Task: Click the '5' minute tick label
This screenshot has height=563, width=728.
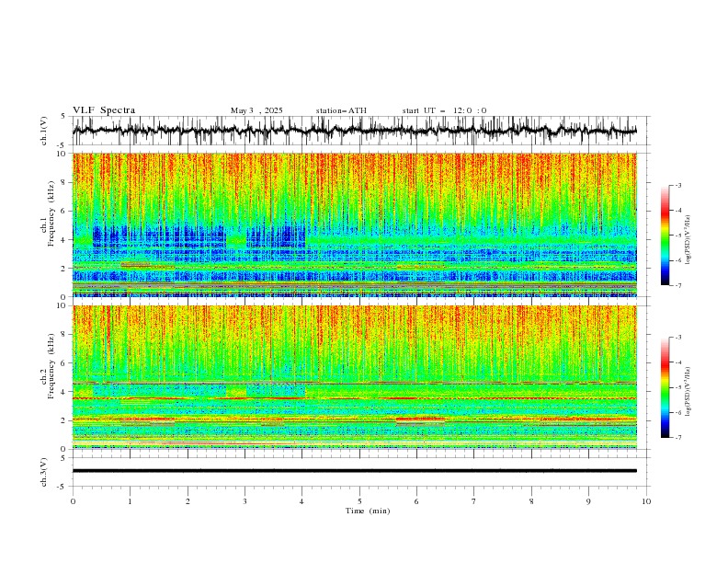Action: (359, 501)
